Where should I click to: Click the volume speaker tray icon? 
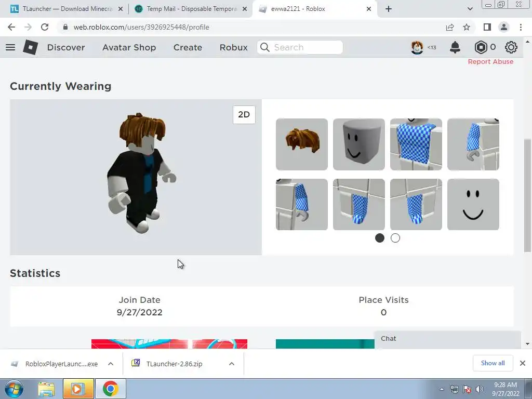click(x=480, y=389)
